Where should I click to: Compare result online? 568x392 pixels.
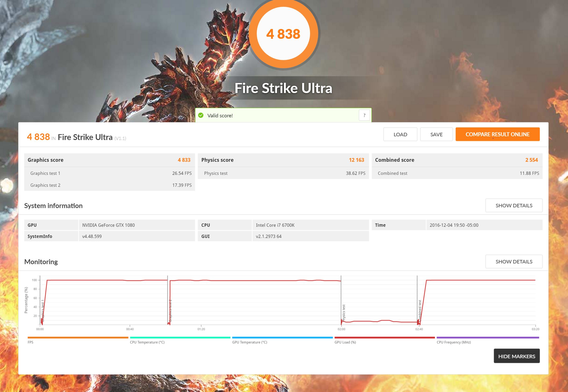(x=497, y=134)
